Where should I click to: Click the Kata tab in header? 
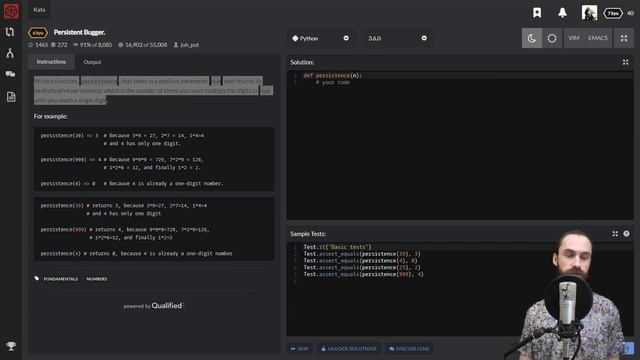39,9
